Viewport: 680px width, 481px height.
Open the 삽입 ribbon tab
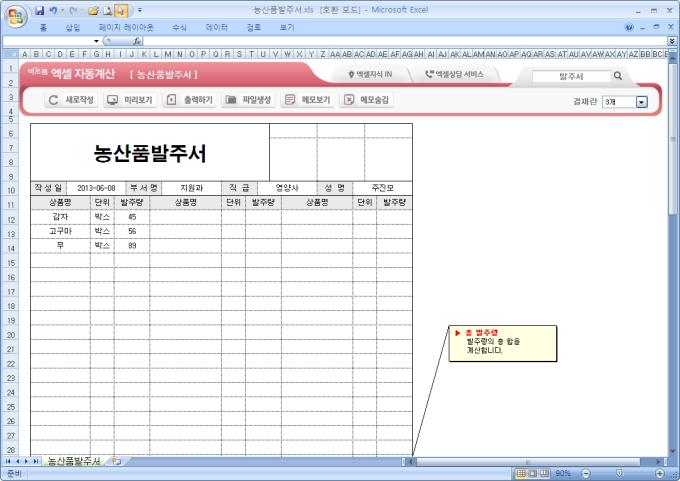[73, 28]
